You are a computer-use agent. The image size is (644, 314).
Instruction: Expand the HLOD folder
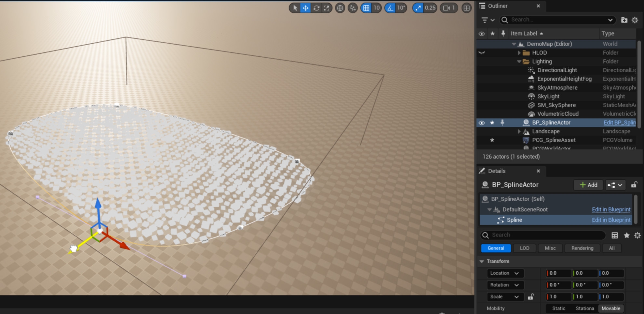[x=519, y=53]
